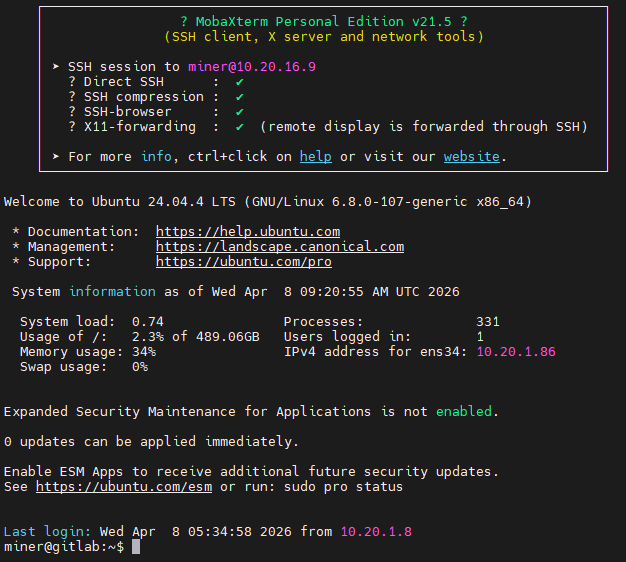This screenshot has height=562, width=626.
Task: Click the System load value 0.74
Action: click(148, 322)
